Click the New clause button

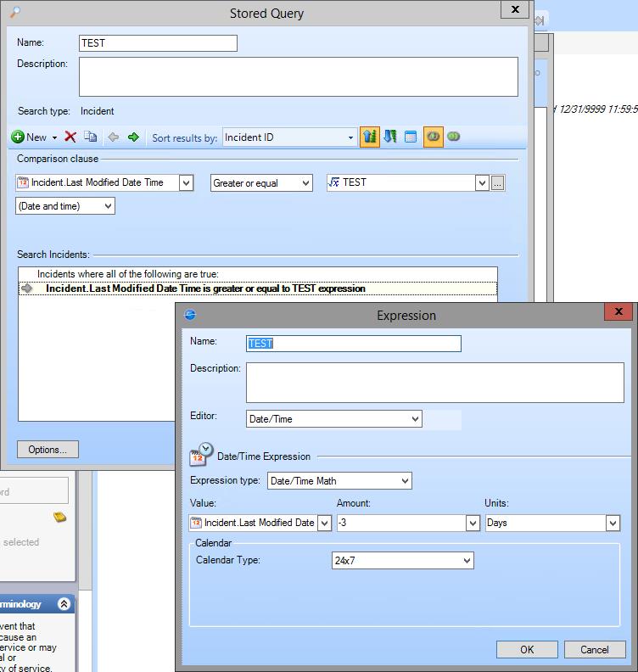30,137
